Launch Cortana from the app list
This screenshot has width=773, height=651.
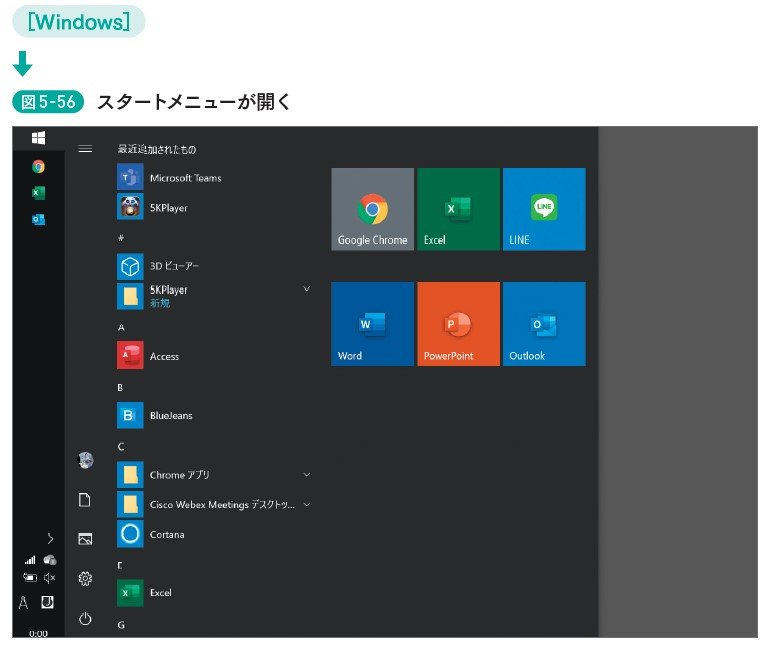(214, 534)
